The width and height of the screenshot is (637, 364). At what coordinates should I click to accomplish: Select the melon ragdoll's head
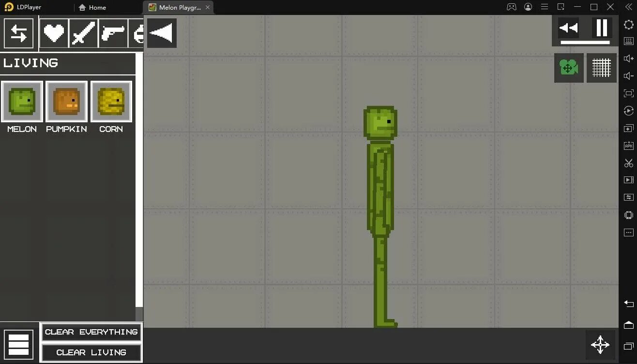pyautogui.click(x=380, y=123)
